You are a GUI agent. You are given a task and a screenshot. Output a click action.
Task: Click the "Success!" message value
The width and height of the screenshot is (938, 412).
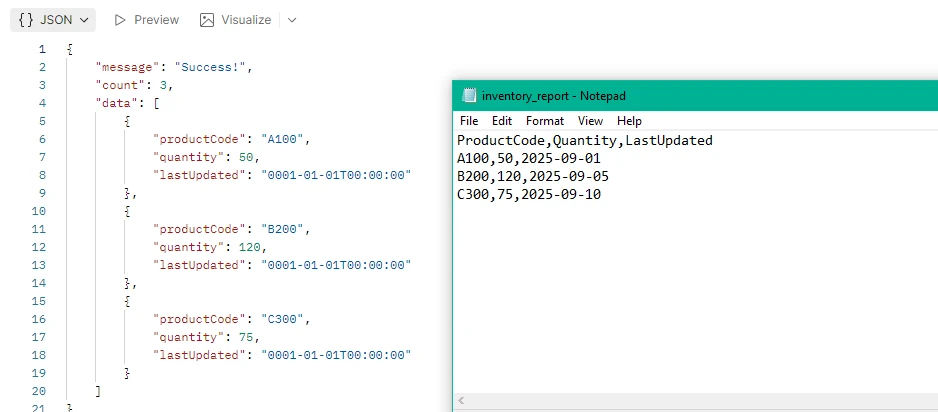click(x=213, y=67)
